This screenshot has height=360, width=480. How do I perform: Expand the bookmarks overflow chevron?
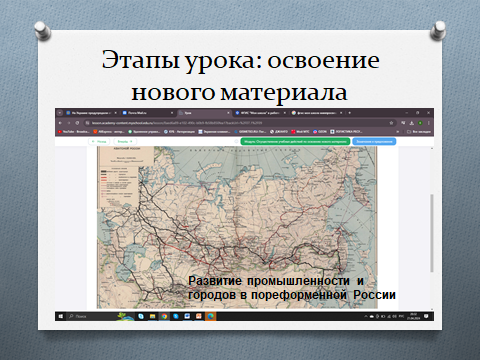click(x=398, y=132)
